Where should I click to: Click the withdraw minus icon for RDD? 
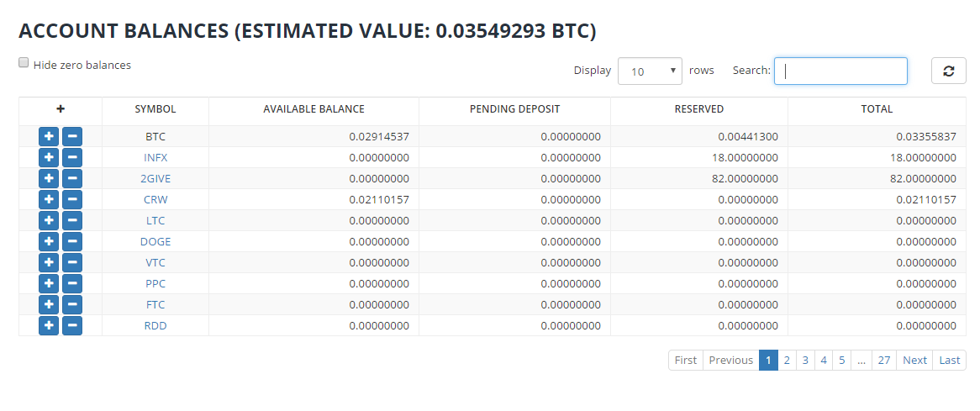72,325
